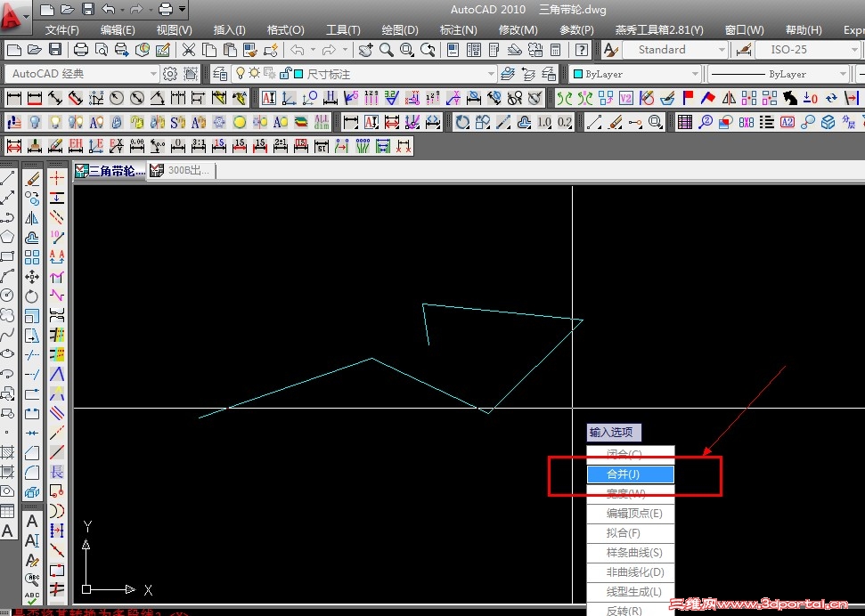Select the Move modify tool
The image size is (865, 616).
click(x=32, y=276)
